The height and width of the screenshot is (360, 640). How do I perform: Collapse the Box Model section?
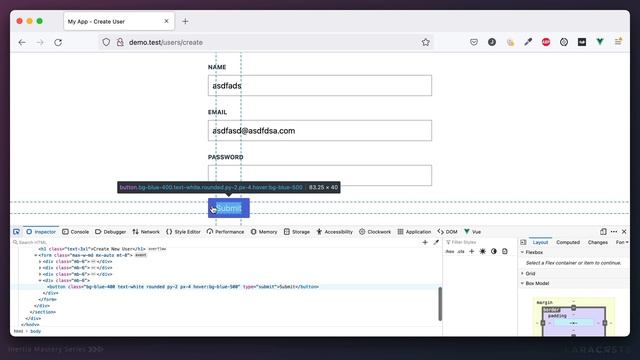point(522,283)
